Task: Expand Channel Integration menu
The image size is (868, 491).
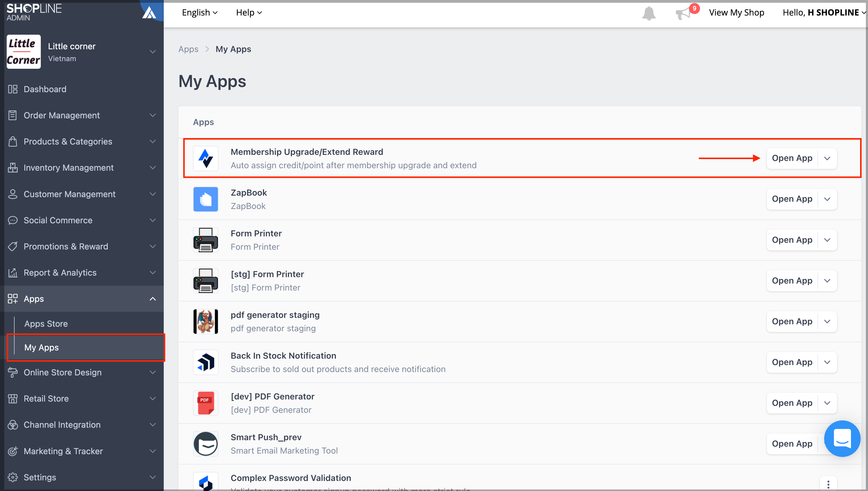Action: click(x=82, y=425)
